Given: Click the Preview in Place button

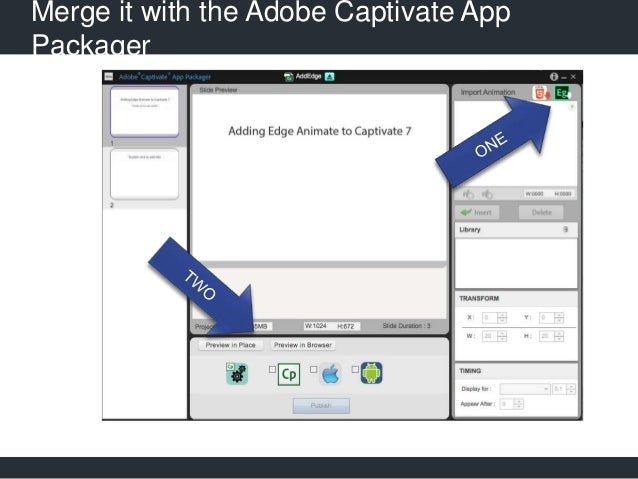Looking at the screenshot, I should pos(230,345).
